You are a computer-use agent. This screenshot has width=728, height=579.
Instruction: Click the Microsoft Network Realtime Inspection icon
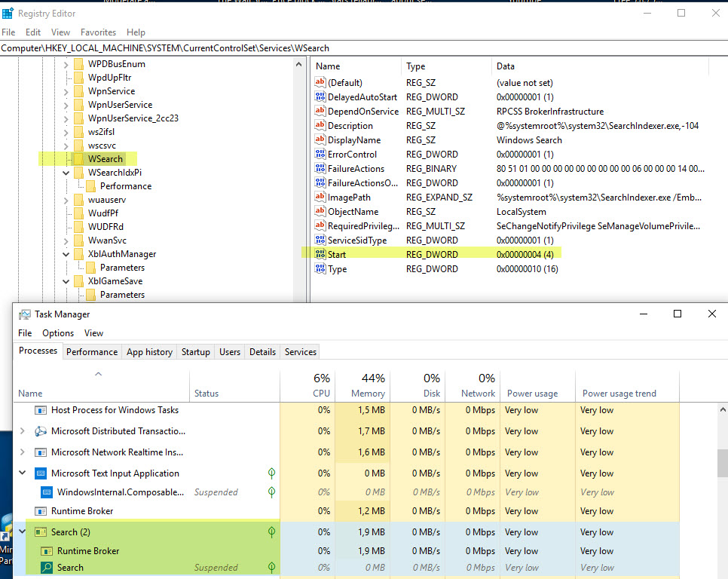point(41,452)
